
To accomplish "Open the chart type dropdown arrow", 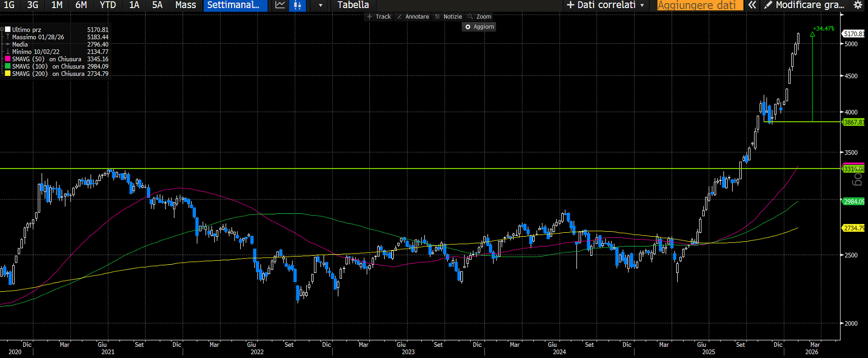I will pyautogui.click(x=320, y=5).
